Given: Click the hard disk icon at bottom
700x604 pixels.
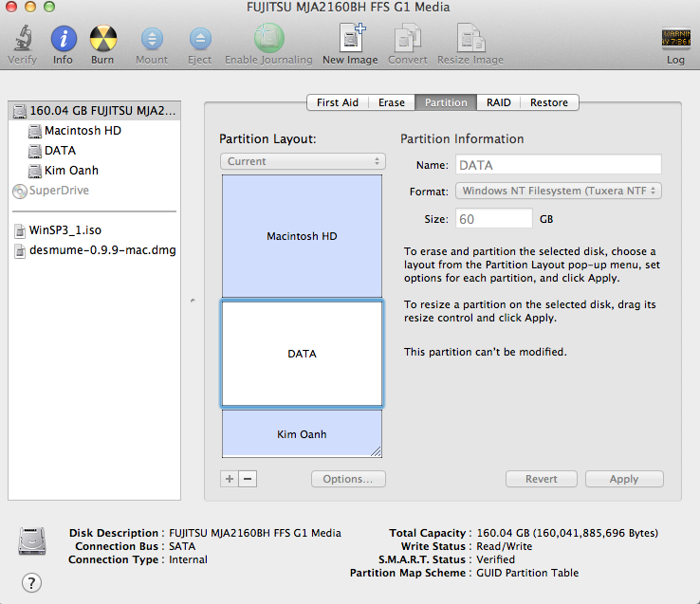Looking at the screenshot, I should (31, 541).
